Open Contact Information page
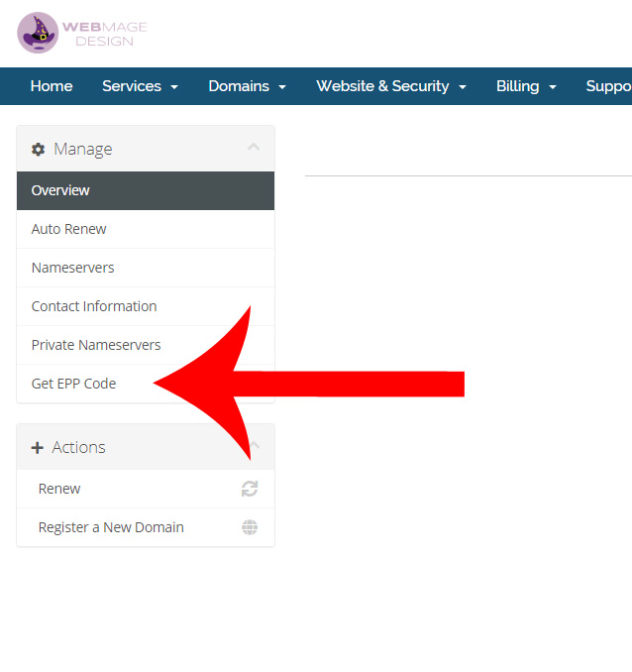 [x=94, y=306]
